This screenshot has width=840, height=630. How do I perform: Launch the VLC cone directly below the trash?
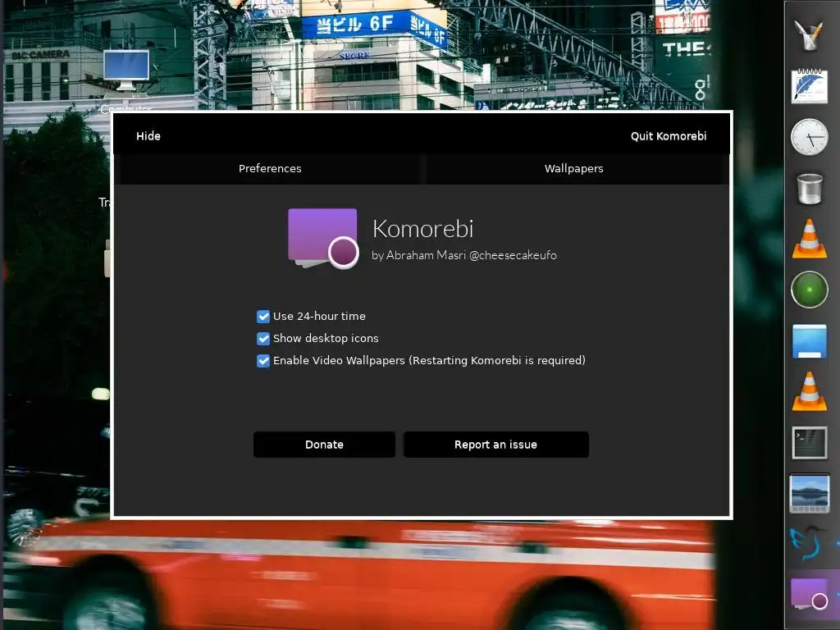tap(810, 239)
